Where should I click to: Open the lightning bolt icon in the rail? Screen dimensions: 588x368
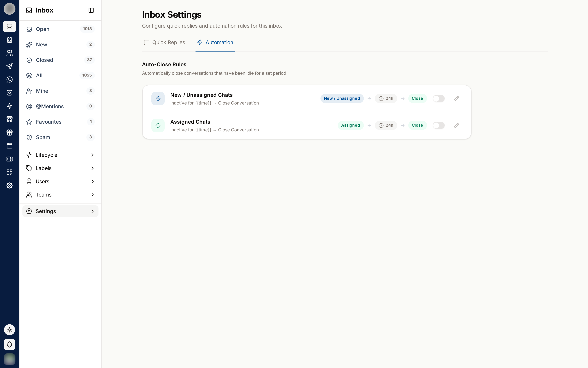(x=10, y=106)
